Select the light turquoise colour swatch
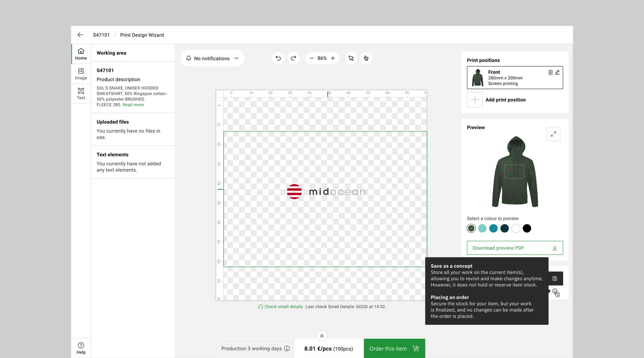 point(482,228)
